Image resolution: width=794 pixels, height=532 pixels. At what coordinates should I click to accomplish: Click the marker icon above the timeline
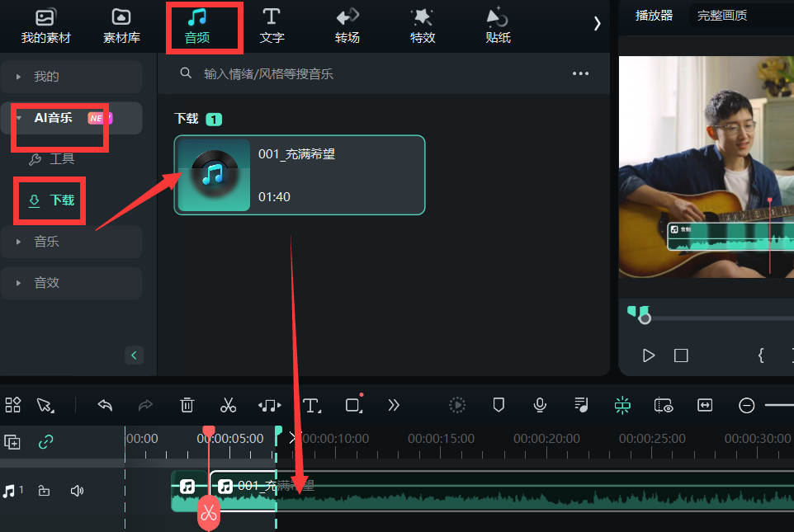(499, 404)
